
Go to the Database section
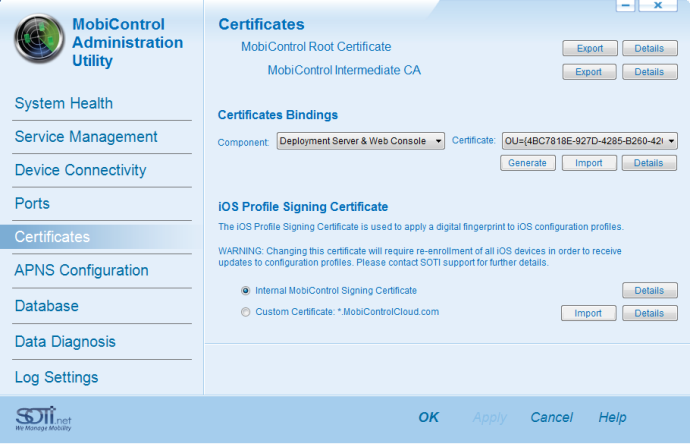coord(47,306)
